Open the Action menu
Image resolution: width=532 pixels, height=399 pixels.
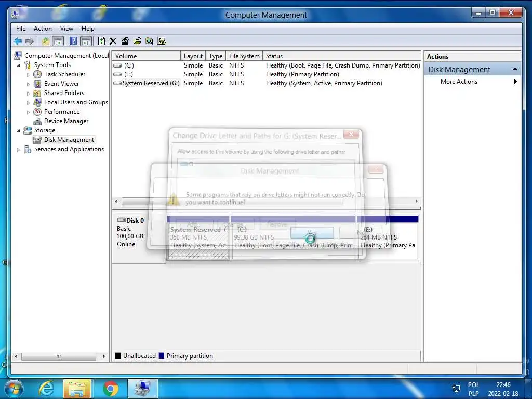tap(43, 29)
